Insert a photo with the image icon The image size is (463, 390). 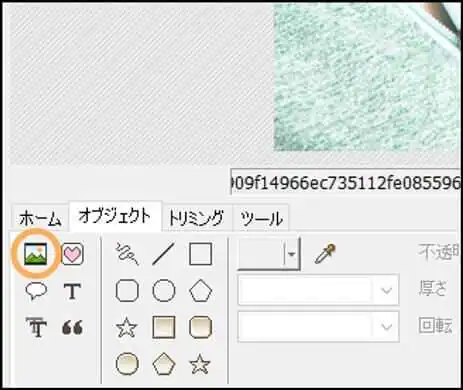[x=36, y=254]
